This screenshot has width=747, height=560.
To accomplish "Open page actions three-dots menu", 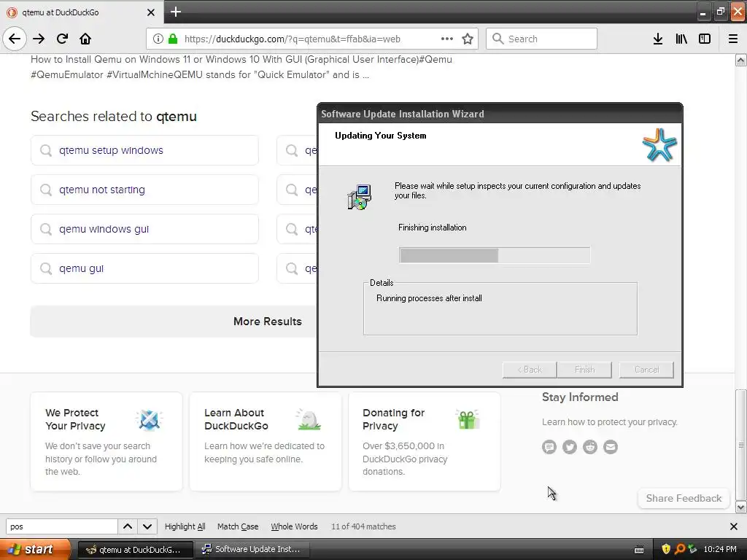I will tap(447, 39).
